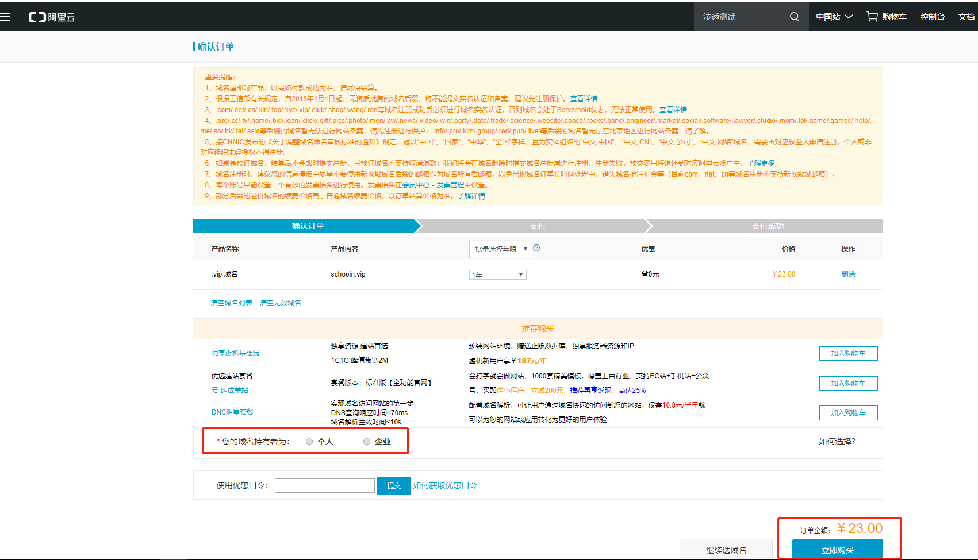Click the 支付 step tab
Screen dimensions: 978x560
(538, 226)
